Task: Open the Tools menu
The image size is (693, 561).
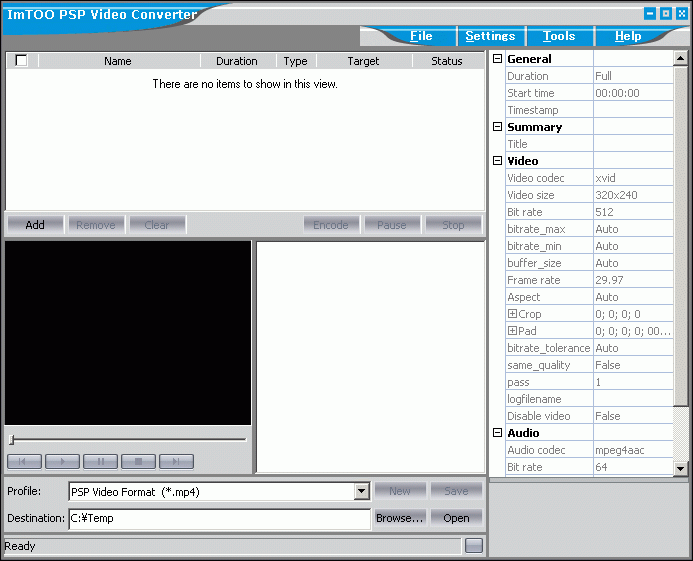Action: tap(559, 36)
